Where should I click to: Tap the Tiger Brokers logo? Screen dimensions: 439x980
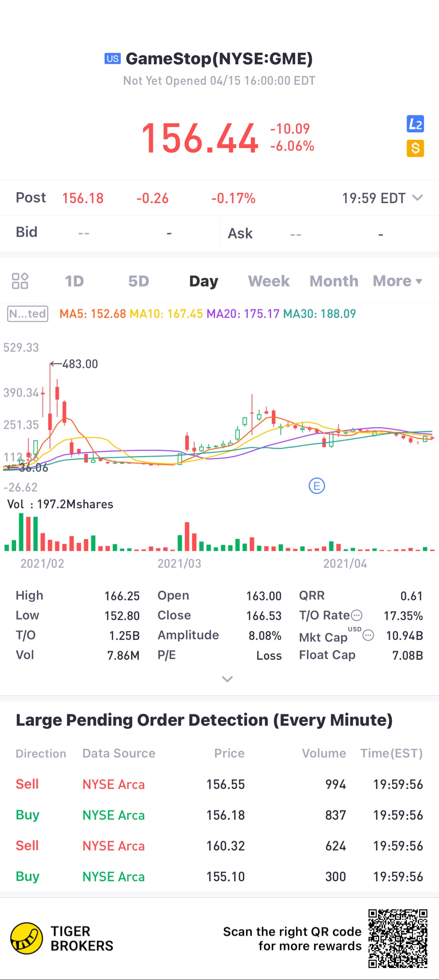coord(62,938)
